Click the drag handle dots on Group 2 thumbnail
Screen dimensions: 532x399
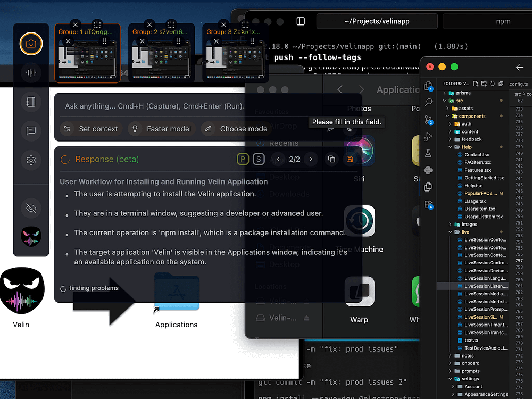[x=178, y=41]
